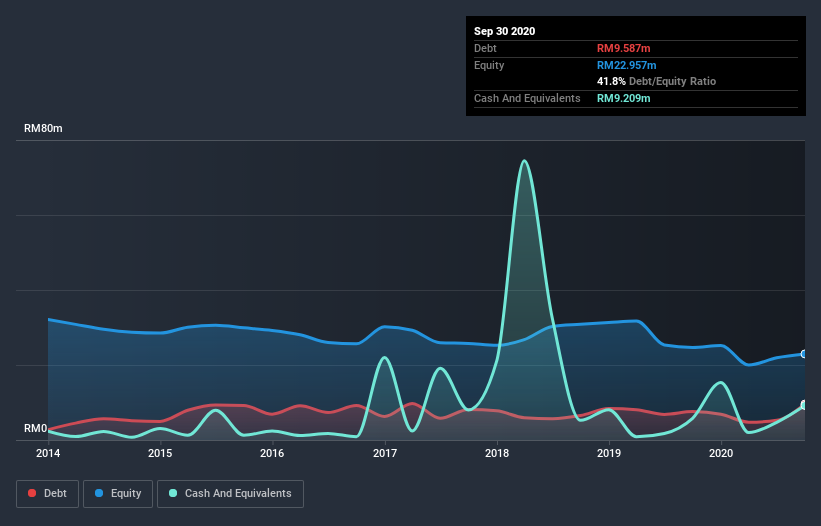This screenshot has height=526, width=821.
Task: Click the 2019 x-axis label
Action: pyautogui.click(x=609, y=453)
